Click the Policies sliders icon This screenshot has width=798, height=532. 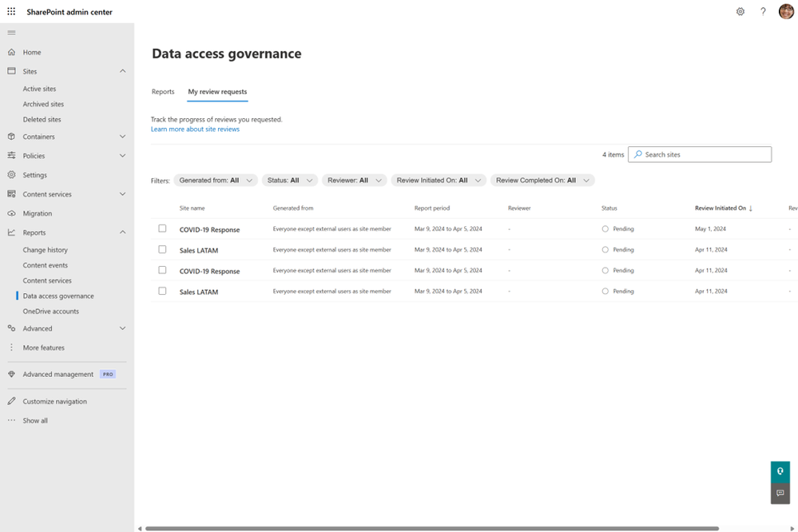click(11, 155)
